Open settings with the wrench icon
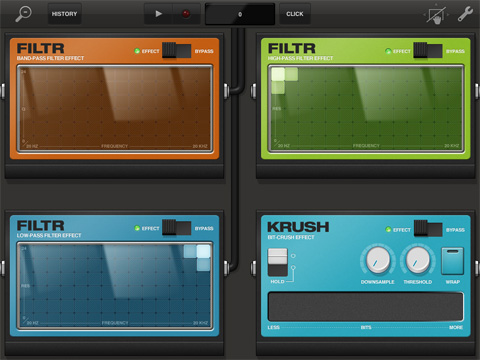480x360 pixels. 465,14
